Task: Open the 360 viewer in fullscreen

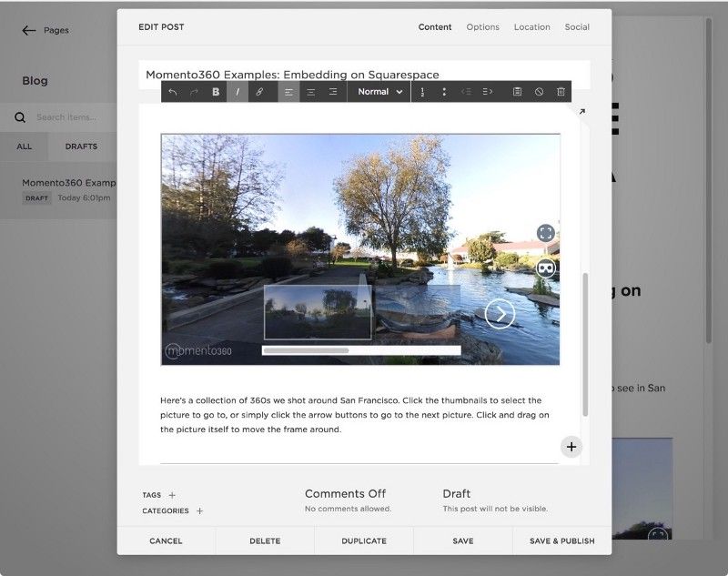Action: coord(546,233)
